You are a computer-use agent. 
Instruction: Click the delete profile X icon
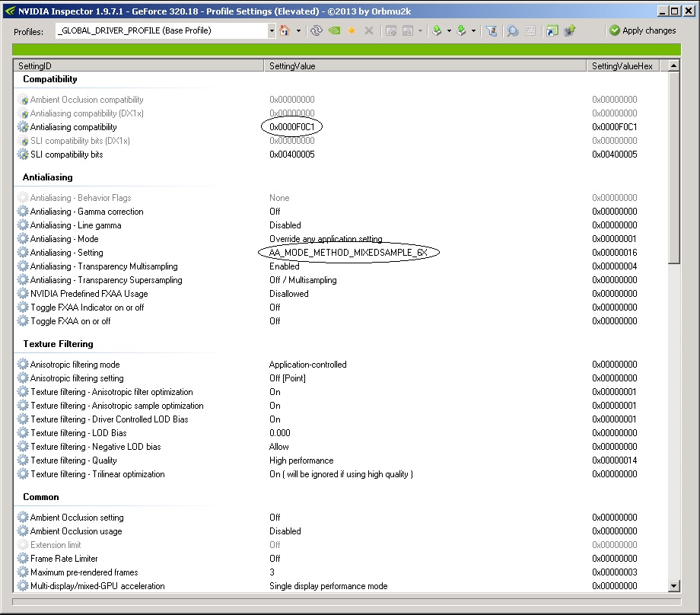[369, 30]
